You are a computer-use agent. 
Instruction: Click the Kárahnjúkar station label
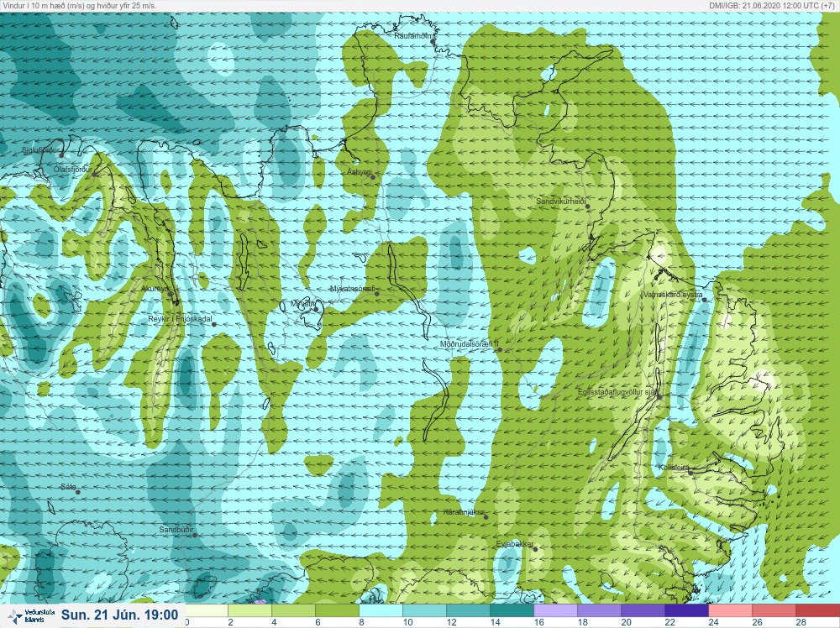pos(464,512)
